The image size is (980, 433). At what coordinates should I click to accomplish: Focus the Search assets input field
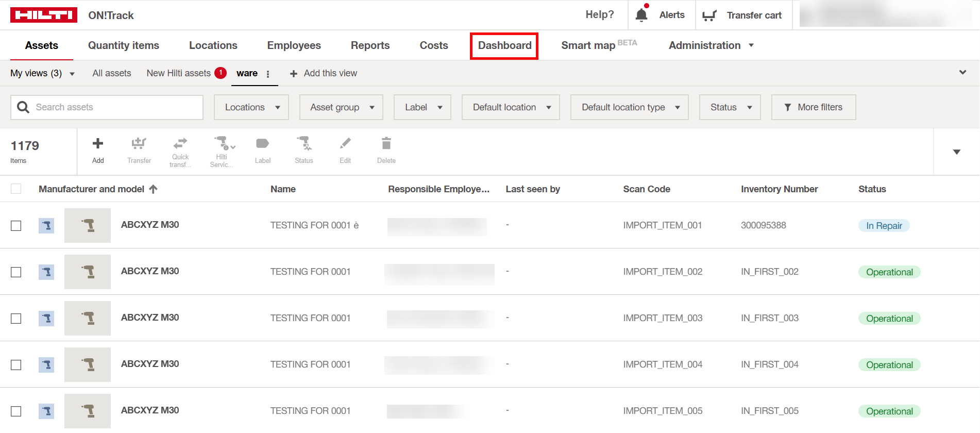pyautogui.click(x=116, y=107)
